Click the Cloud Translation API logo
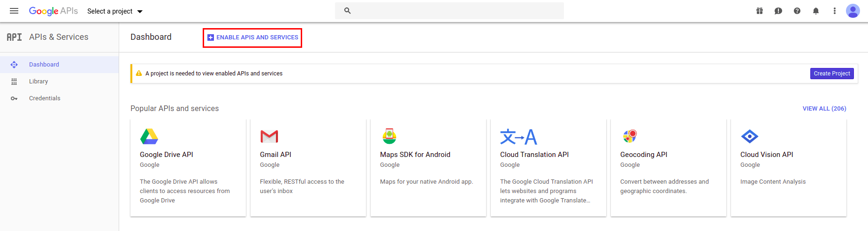Screen dimensions: 868x231 518,136
